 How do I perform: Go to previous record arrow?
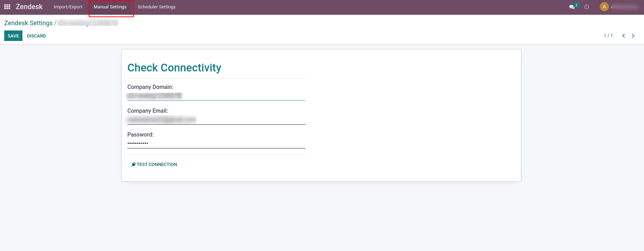point(623,36)
